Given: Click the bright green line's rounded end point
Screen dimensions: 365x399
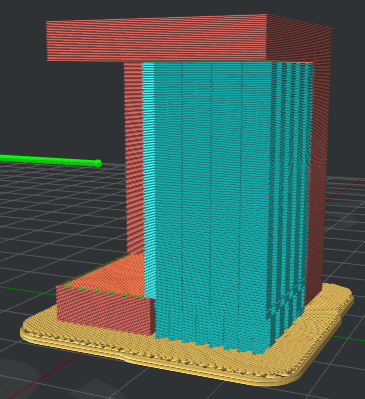Looking at the screenshot, I should [97, 163].
